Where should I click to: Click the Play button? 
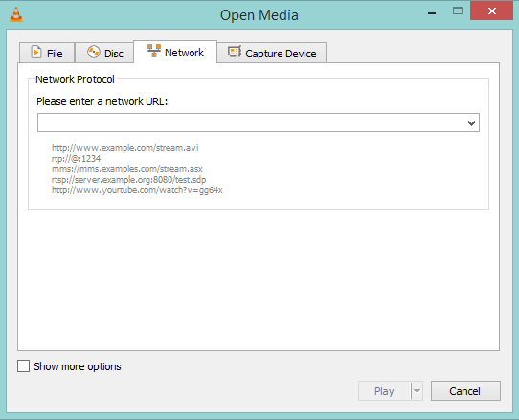(x=385, y=391)
